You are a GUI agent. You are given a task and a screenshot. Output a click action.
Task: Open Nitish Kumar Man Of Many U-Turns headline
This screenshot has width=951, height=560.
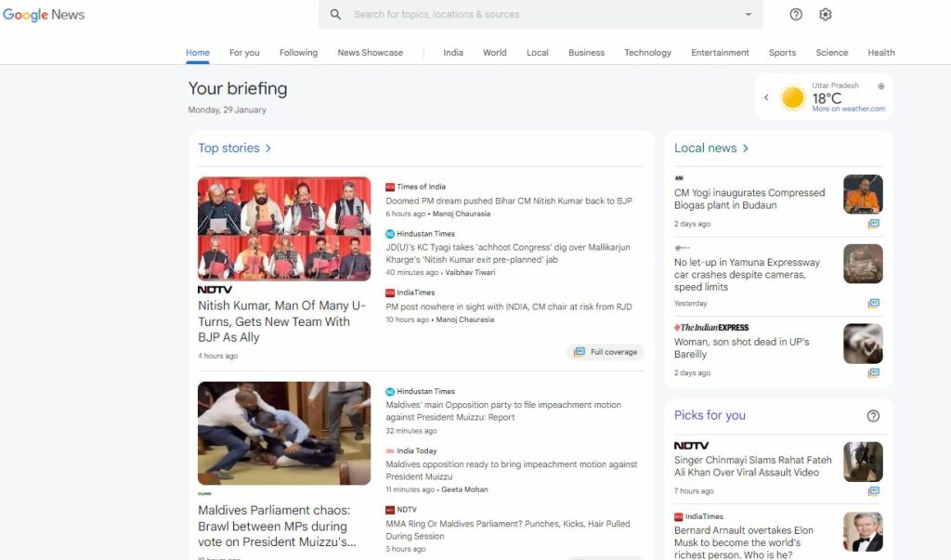[282, 321]
